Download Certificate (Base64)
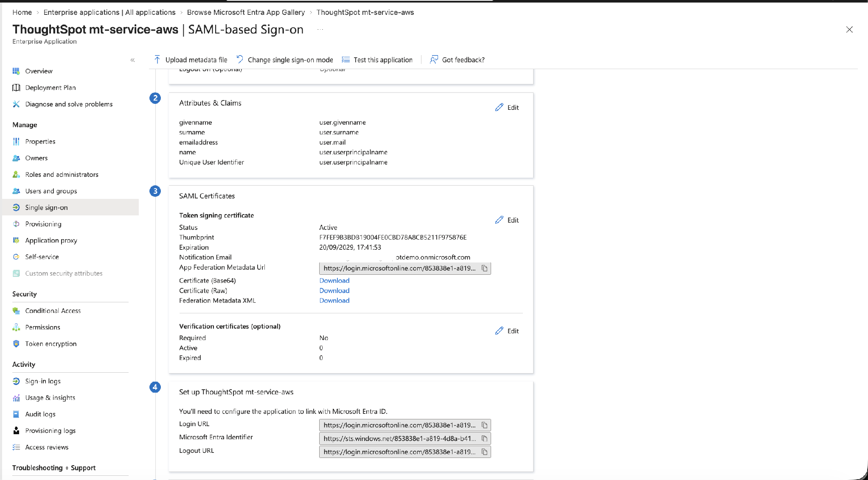868x480 pixels. pos(334,280)
